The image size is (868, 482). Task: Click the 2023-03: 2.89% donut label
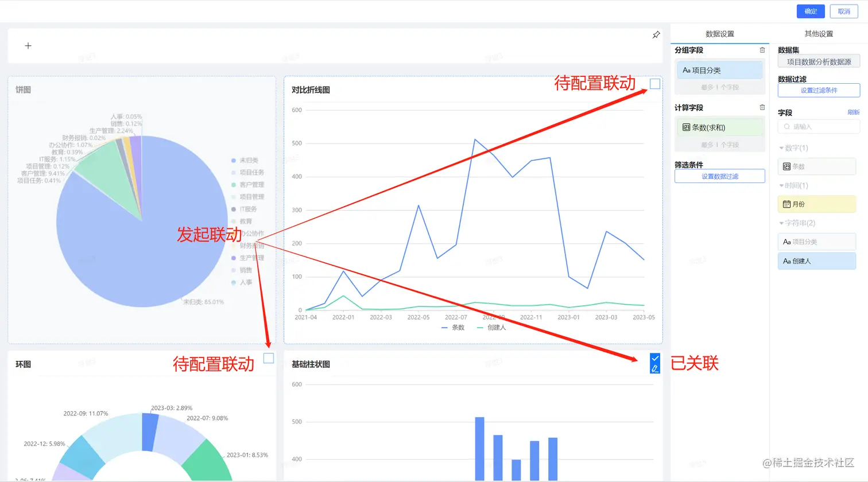(x=172, y=408)
